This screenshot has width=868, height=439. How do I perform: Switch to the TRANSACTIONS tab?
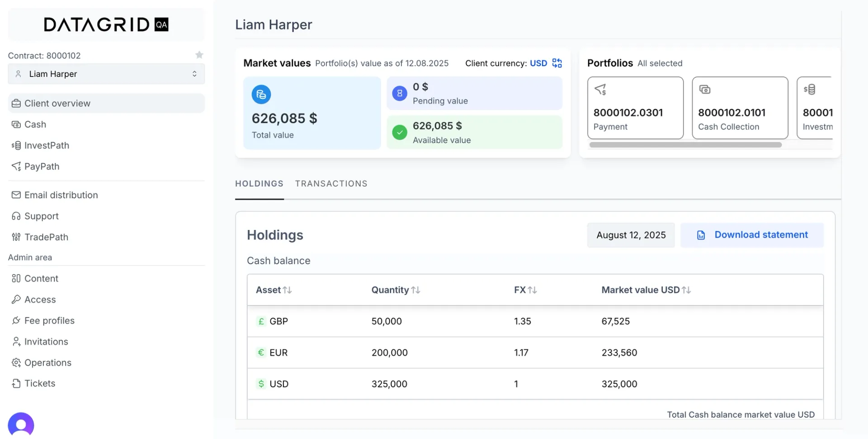pos(331,184)
